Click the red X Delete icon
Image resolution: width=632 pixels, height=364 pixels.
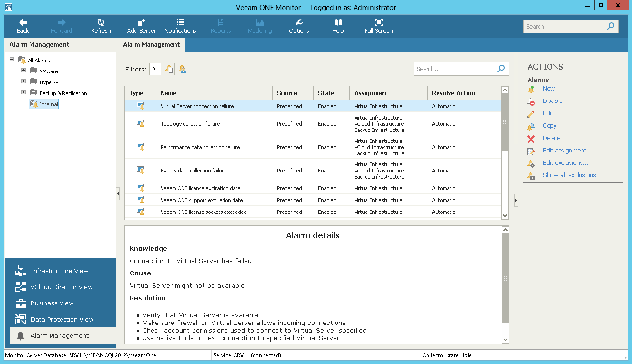pyautogui.click(x=531, y=139)
